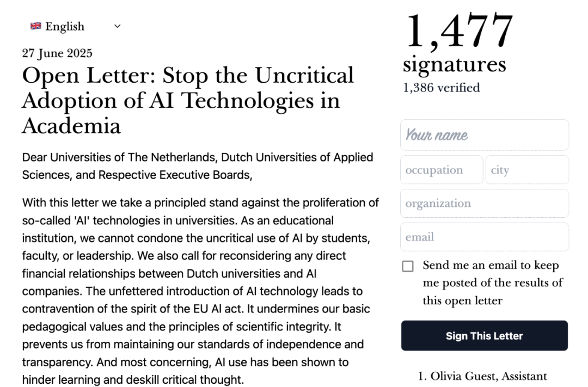Enable the email updates checkbox
Screen dimensions: 588x387
coord(408,266)
